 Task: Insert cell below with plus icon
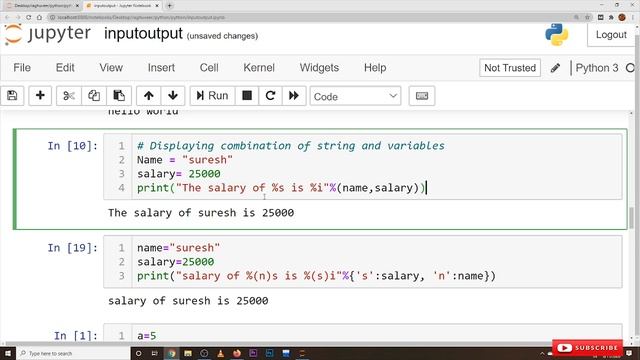coord(40,96)
